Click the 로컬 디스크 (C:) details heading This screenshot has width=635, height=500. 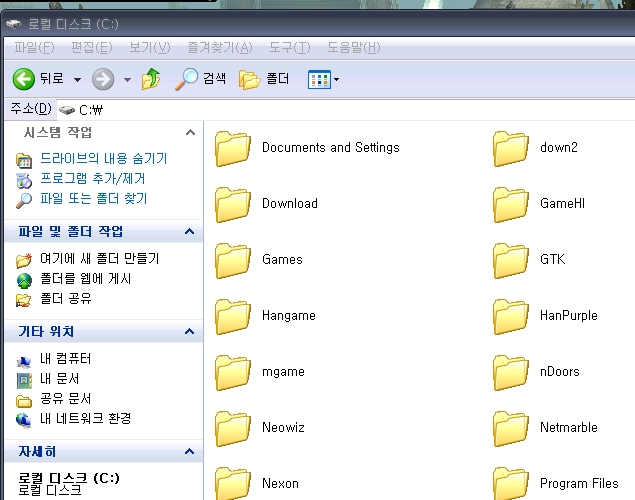69,478
